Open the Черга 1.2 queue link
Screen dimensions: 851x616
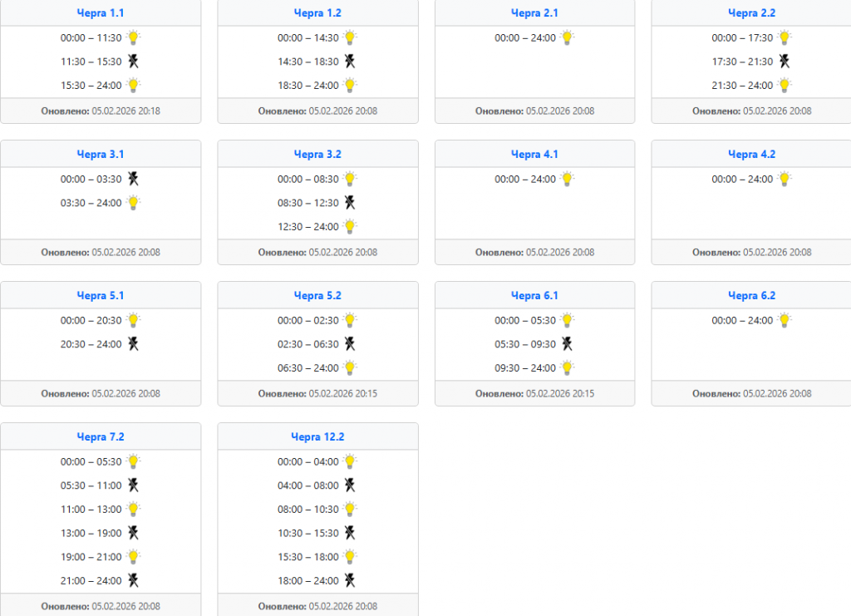tap(317, 13)
